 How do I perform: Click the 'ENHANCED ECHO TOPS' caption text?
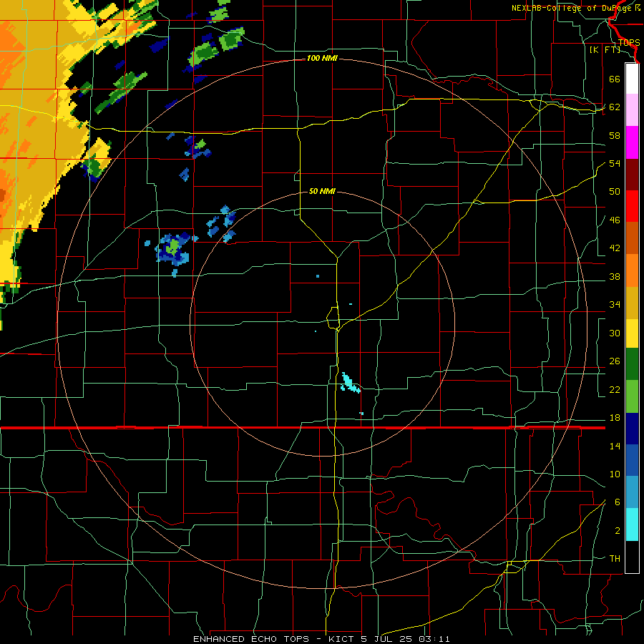251,639
